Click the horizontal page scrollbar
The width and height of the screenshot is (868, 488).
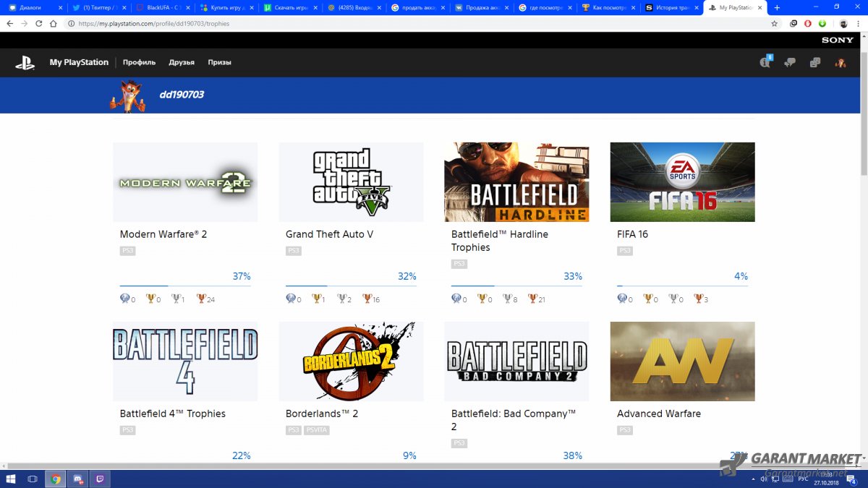coord(427,466)
